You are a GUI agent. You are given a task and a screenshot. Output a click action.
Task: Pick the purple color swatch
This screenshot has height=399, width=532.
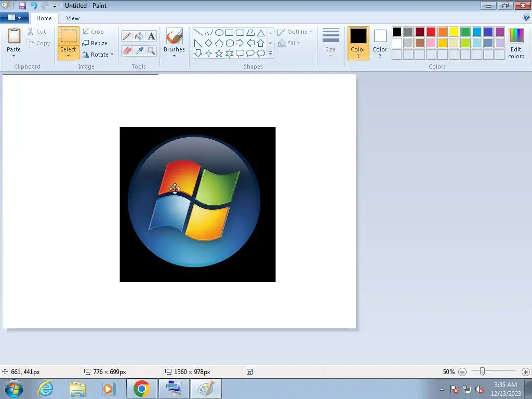coord(500,32)
